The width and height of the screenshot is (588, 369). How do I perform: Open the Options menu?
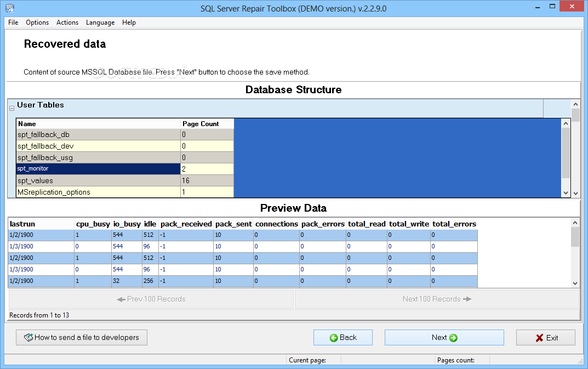coord(37,22)
